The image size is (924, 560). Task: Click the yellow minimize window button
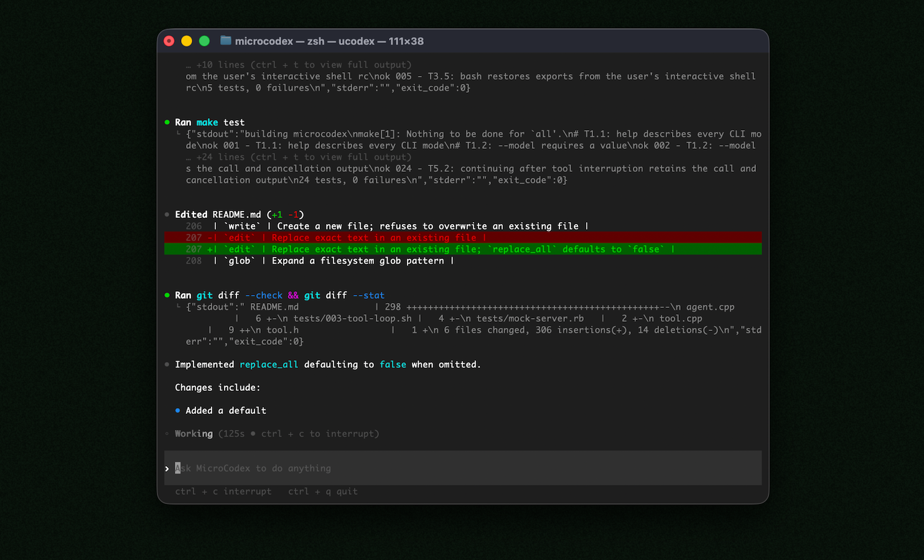coord(187,41)
